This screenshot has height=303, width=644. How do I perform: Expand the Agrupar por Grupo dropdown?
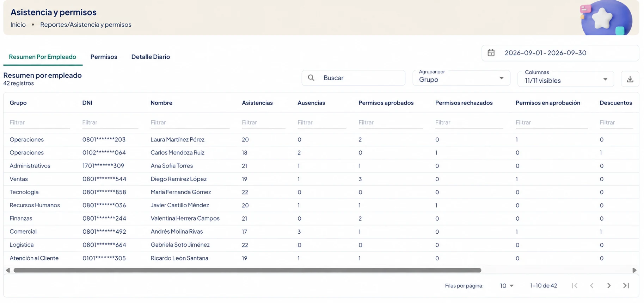tap(461, 78)
